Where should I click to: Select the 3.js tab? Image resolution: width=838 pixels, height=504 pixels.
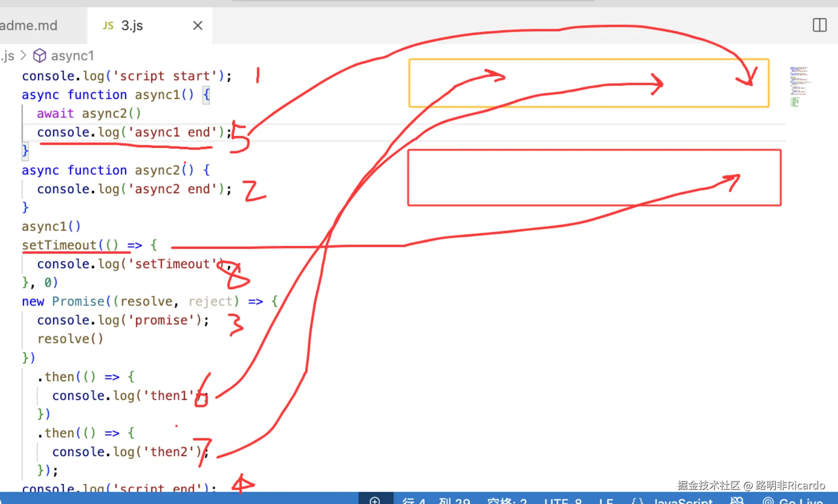[132, 26]
